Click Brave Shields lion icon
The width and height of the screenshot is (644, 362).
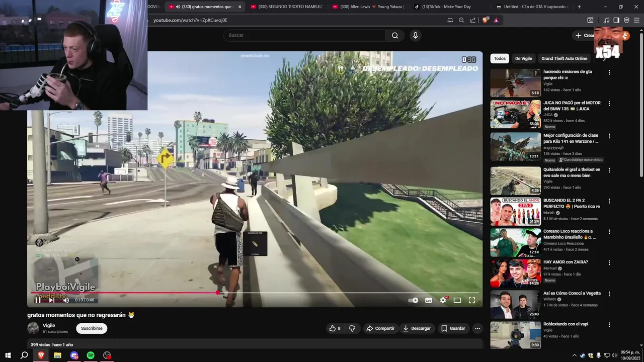click(x=486, y=20)
